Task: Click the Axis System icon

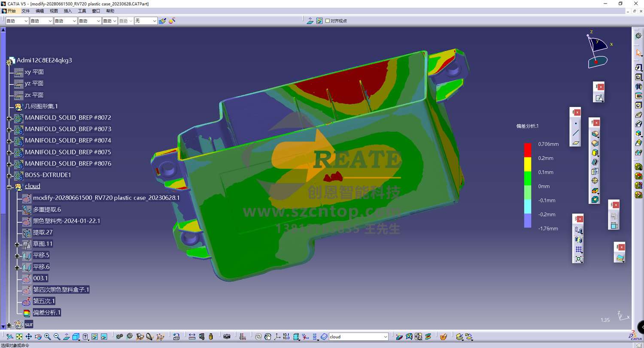Action: point(277,337)
